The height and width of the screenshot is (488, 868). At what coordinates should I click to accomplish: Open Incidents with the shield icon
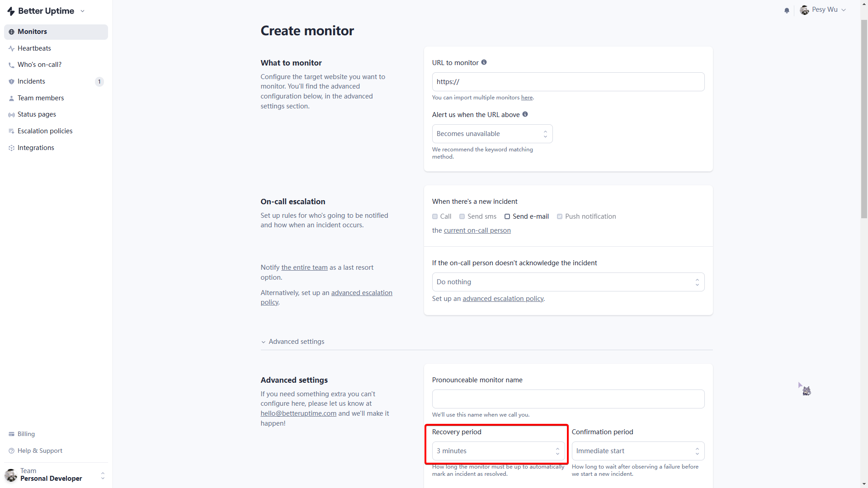31,81
